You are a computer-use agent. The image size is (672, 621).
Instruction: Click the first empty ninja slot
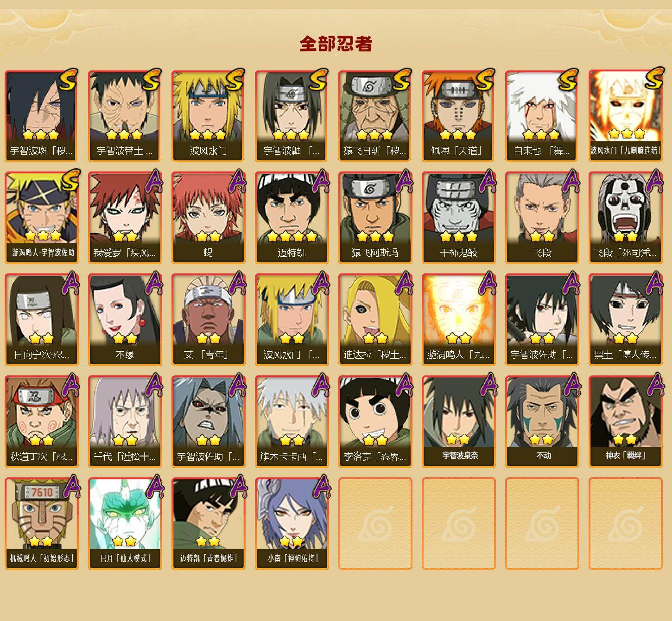375,524
